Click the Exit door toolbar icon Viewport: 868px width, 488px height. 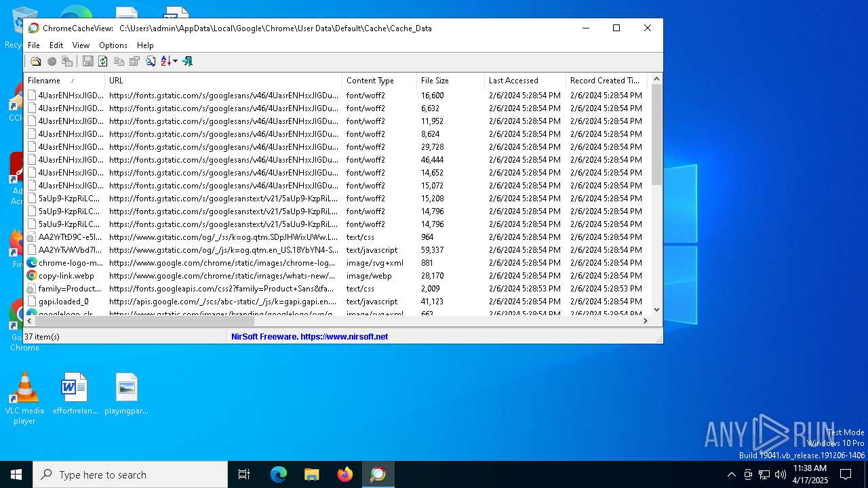pyautogui.click(x=187, y=61)
